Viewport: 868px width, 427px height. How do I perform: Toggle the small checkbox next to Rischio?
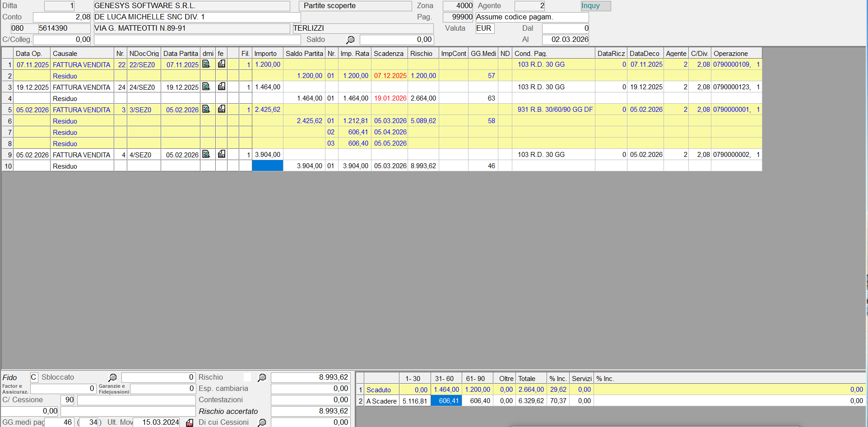point(247,377)
